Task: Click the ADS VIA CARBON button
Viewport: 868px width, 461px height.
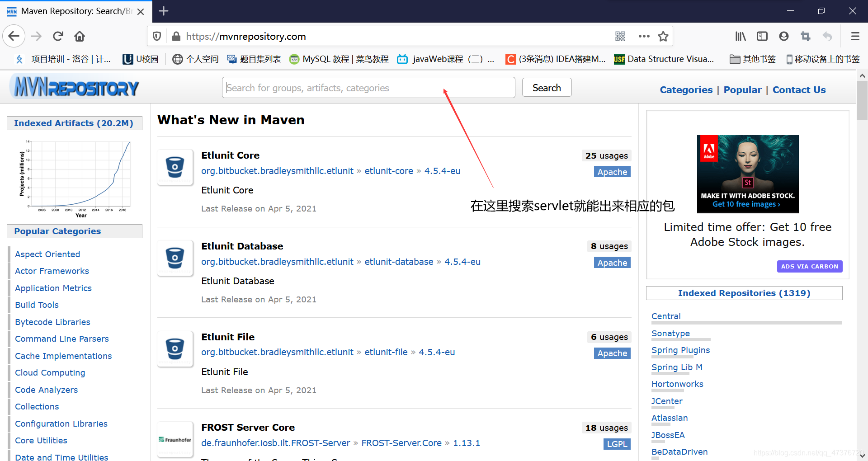Action: [x=810, y=266]
